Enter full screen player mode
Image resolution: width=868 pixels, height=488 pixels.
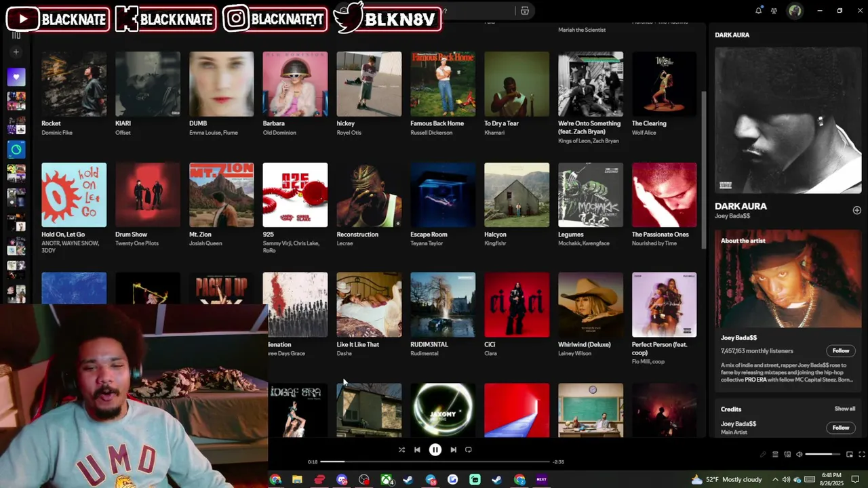861,454
